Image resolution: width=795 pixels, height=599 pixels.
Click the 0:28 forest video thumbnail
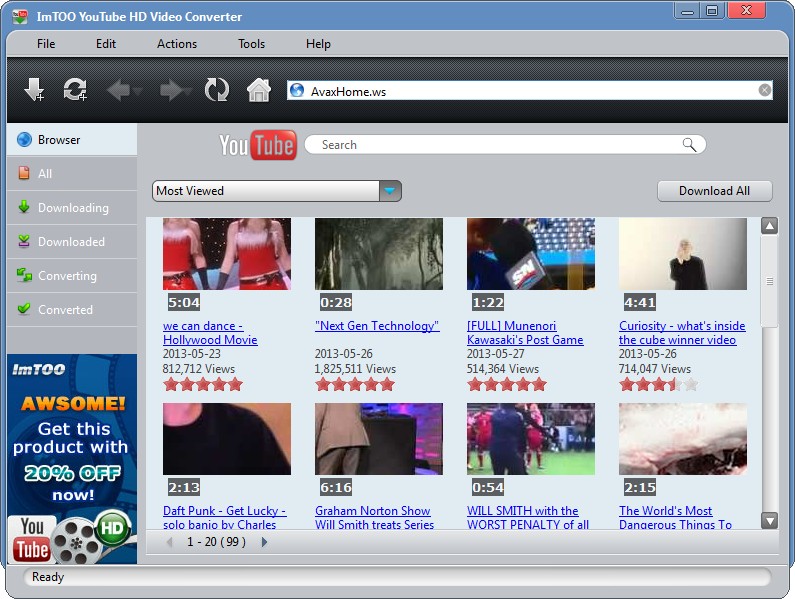tap(379, 254)
